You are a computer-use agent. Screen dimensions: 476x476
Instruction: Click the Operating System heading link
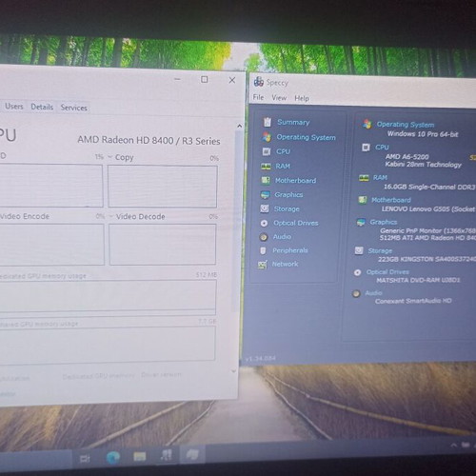(x=406, y=125)
